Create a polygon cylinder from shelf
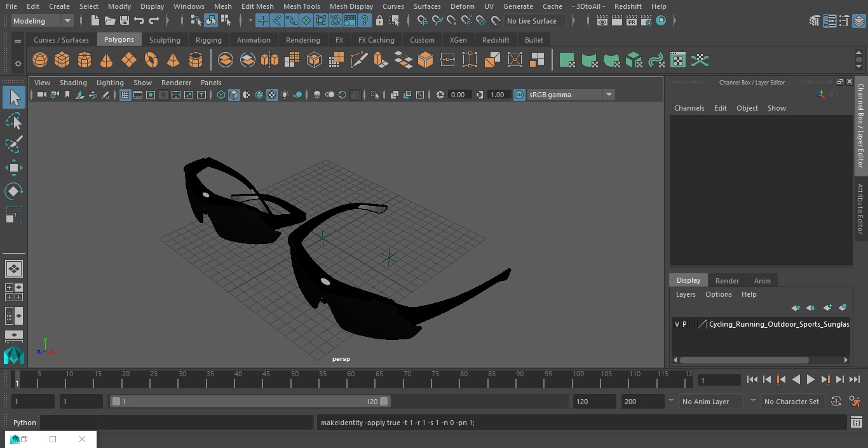Viewport: 868px width, 448px height. 85,60
